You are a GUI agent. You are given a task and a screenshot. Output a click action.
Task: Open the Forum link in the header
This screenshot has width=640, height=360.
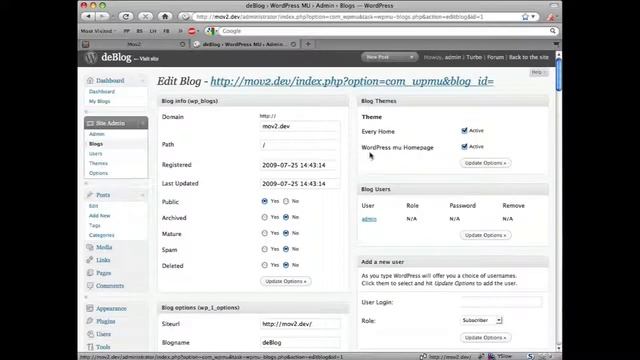495,57
